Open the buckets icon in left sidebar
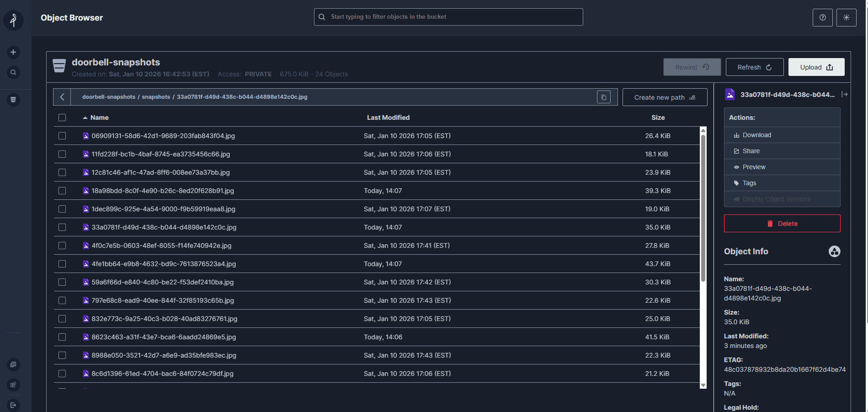The width and height of the screenshot is (868, 412). (13, 100)
